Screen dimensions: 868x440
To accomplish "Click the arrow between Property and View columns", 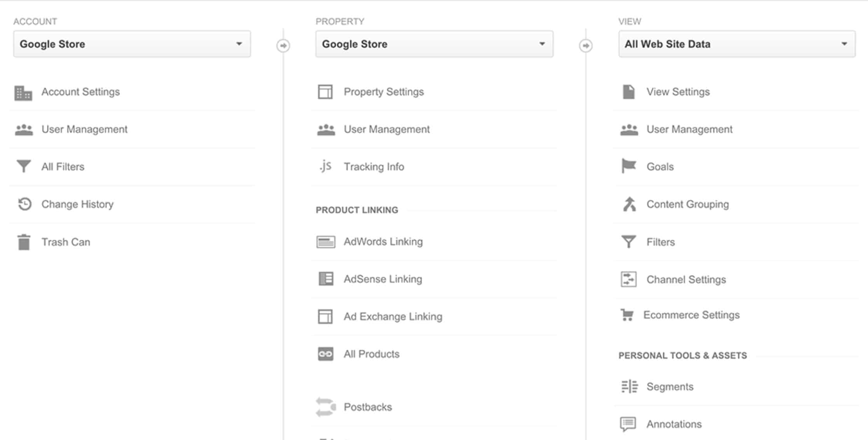I will point(586,45).
